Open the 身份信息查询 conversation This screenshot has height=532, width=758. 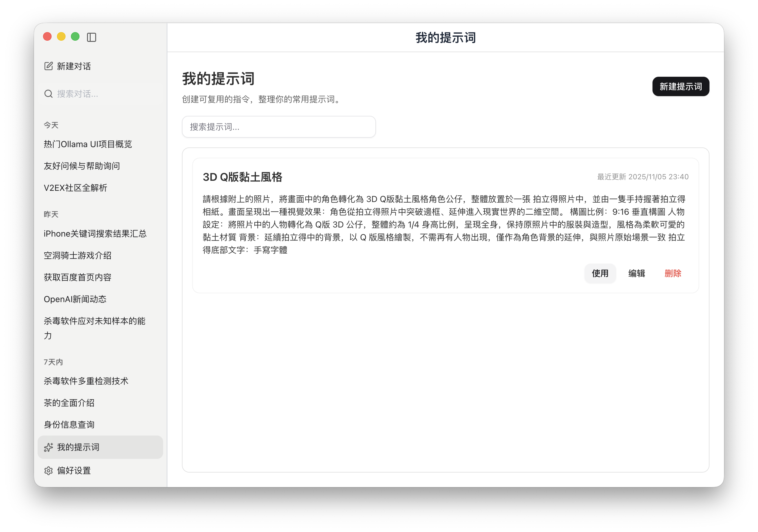point(69,425)
